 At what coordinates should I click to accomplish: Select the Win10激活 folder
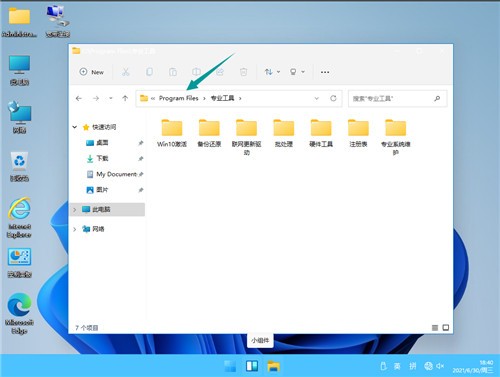pyautogui.click(x=172, y=133)
